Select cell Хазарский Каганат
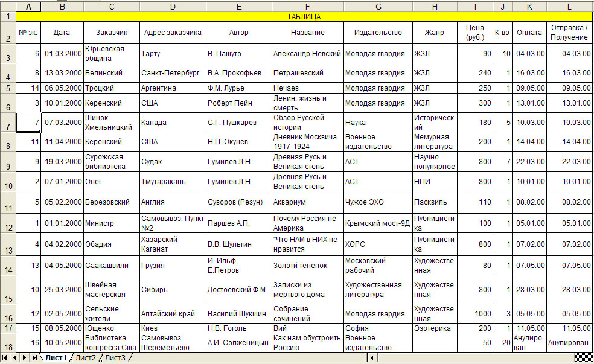 tap(173, 244)
